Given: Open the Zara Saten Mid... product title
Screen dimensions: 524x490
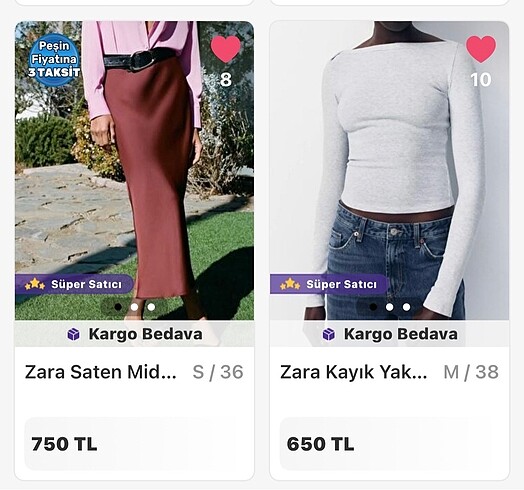Looking at the screenshot, I should coord(101,372).
